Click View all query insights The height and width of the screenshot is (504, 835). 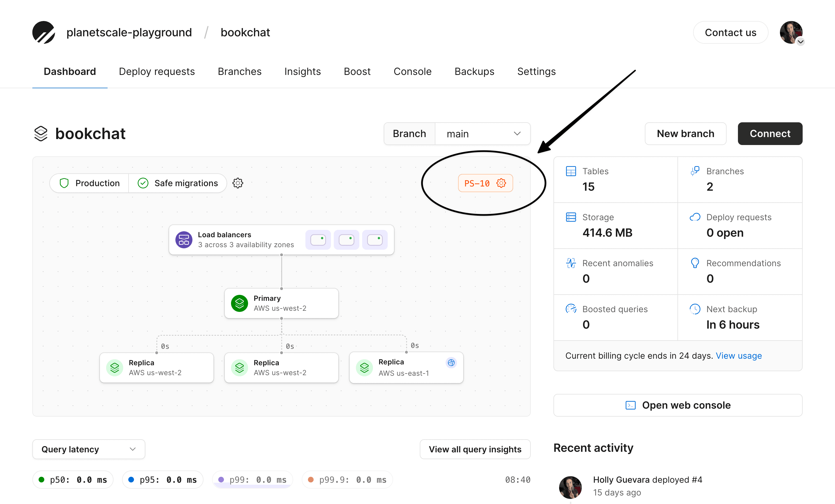(x=475, y=449)
